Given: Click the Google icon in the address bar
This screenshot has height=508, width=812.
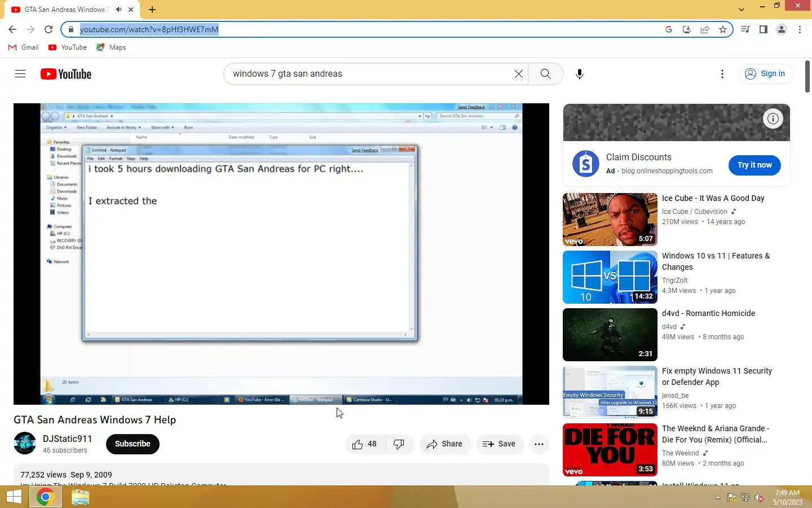Looking at the screenshot, I should click(x=669, y=29).
